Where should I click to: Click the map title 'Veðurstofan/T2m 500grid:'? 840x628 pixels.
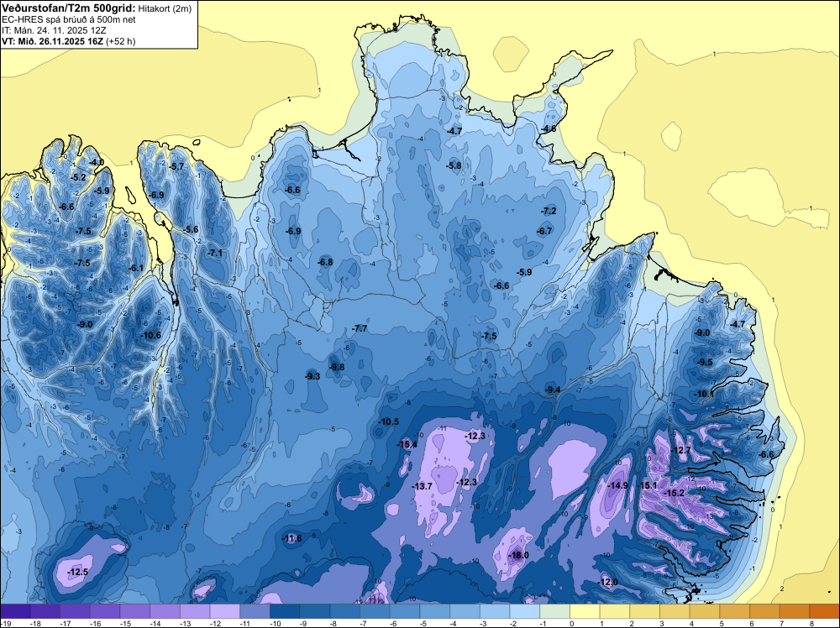pyautogui.click(x=69, y=8)
